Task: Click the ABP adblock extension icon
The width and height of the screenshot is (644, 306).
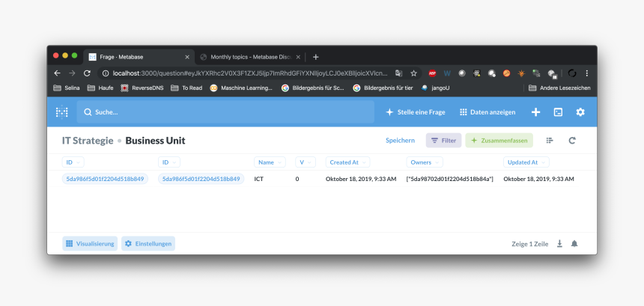Action: pos(432,73)
